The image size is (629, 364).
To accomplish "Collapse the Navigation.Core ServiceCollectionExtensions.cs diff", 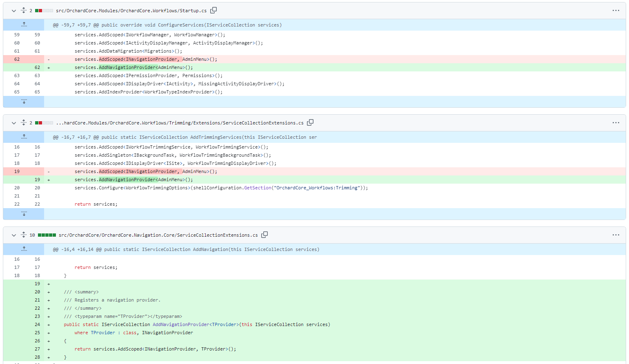I will tap(13, 235).
